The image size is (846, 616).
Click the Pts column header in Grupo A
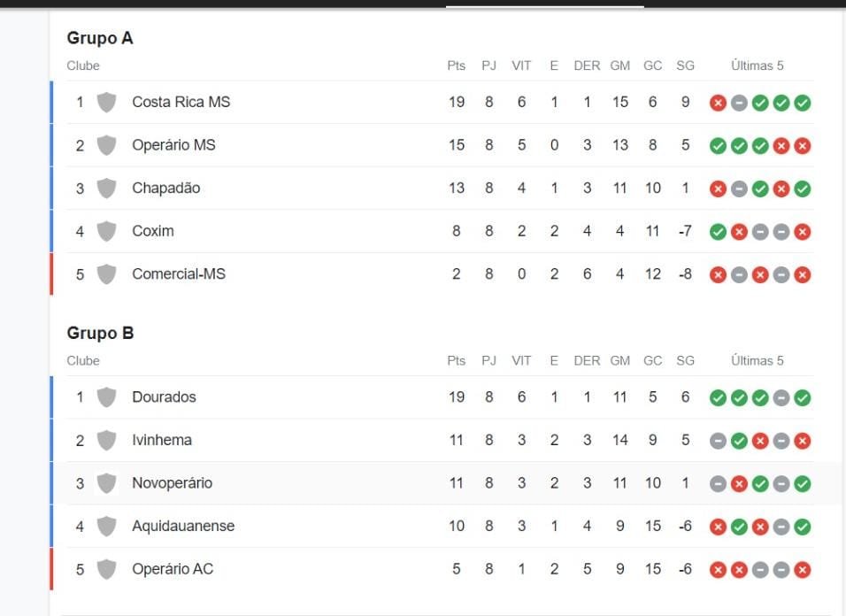coord(457,65)
